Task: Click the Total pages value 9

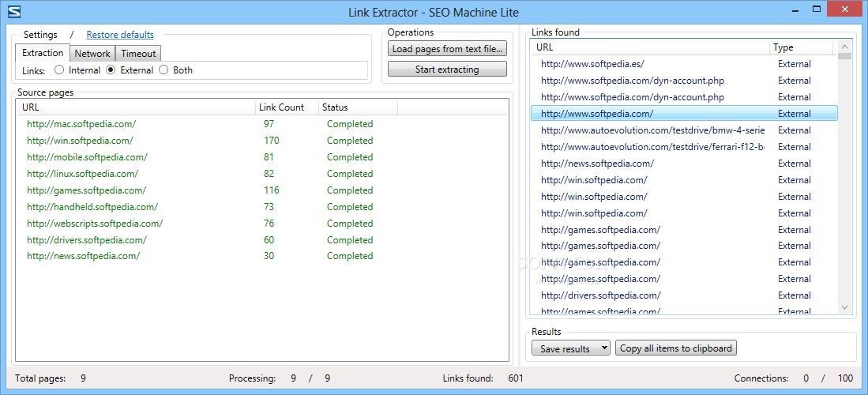Action: coord(83,379)
